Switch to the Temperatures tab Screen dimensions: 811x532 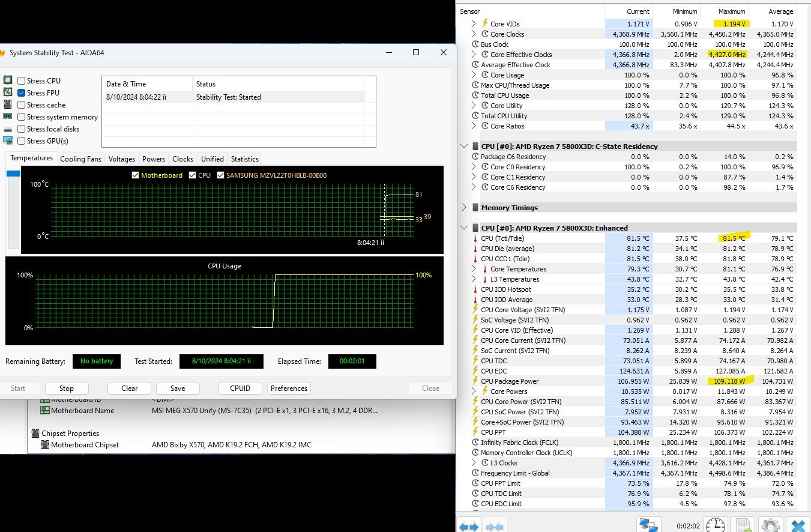[32, 159]
